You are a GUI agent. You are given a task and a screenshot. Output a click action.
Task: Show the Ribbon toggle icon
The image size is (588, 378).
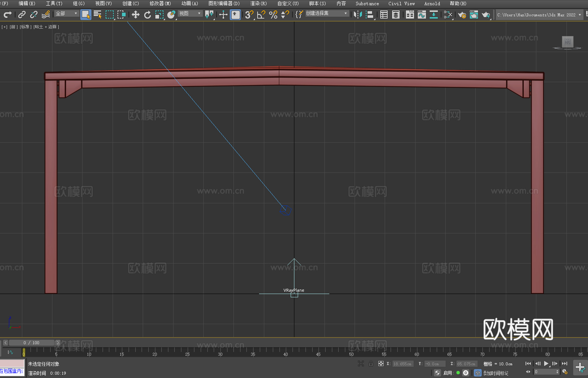point(410,14)
